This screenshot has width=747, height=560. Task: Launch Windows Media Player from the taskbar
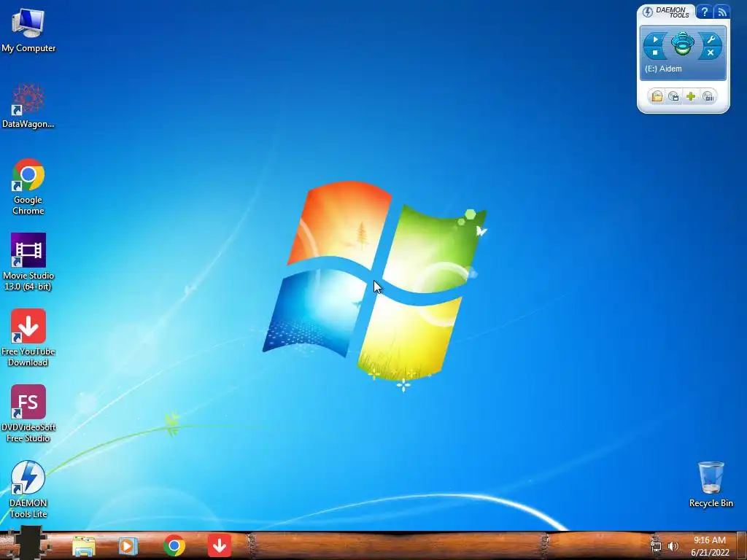[x=128, y=545]
